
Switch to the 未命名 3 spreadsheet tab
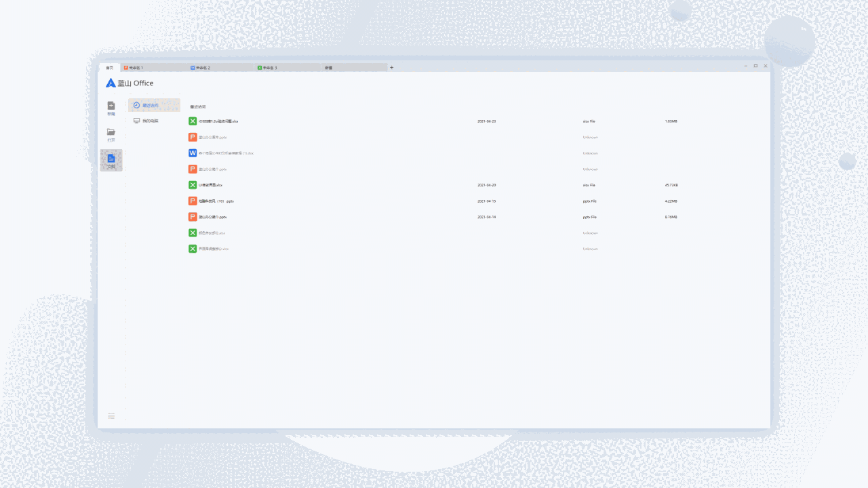[x=288, y=68]
